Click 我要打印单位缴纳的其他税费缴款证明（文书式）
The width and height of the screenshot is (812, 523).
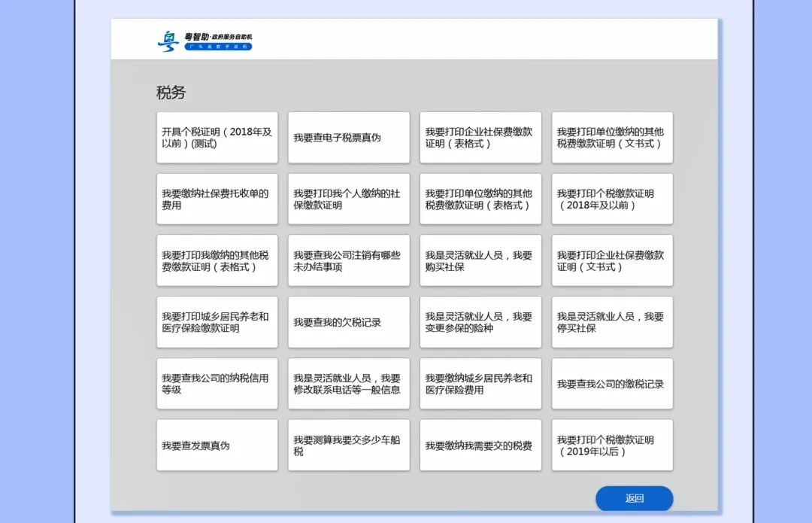611,138
